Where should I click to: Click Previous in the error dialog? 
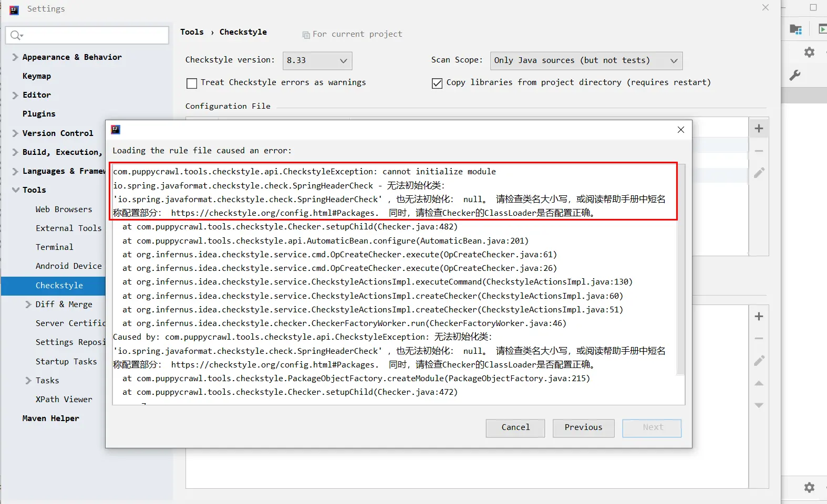(x=583, y=428)
